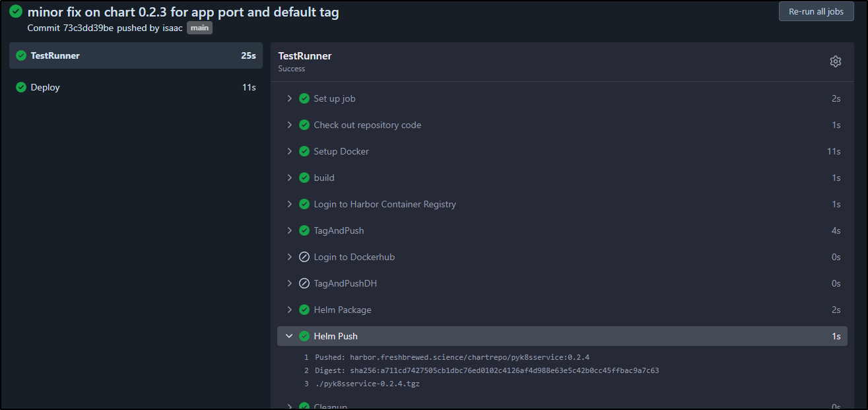Expand the build step chevron
Viewport: 868px width, 410px height.
tap(289, 178)
